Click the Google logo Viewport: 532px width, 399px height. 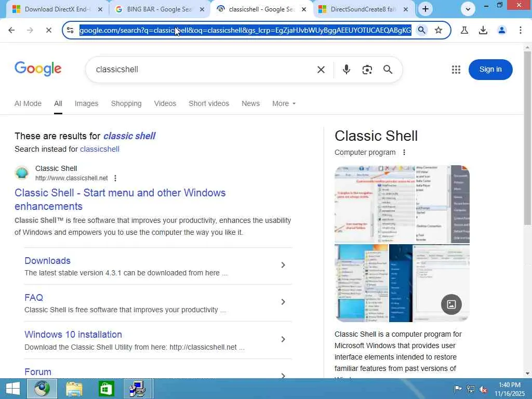(38, 69)
